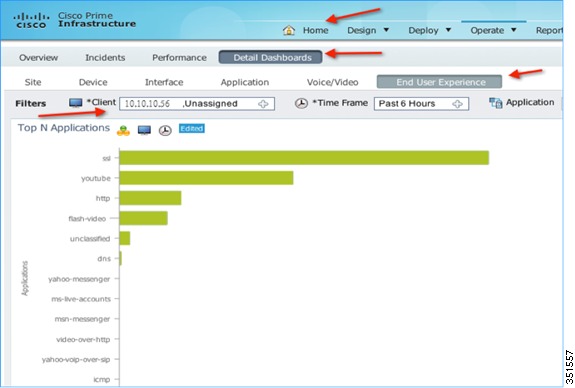The height and width of the screenshot is (388, 575).
Task: Click the Edited badge
Action: (191, 129)
